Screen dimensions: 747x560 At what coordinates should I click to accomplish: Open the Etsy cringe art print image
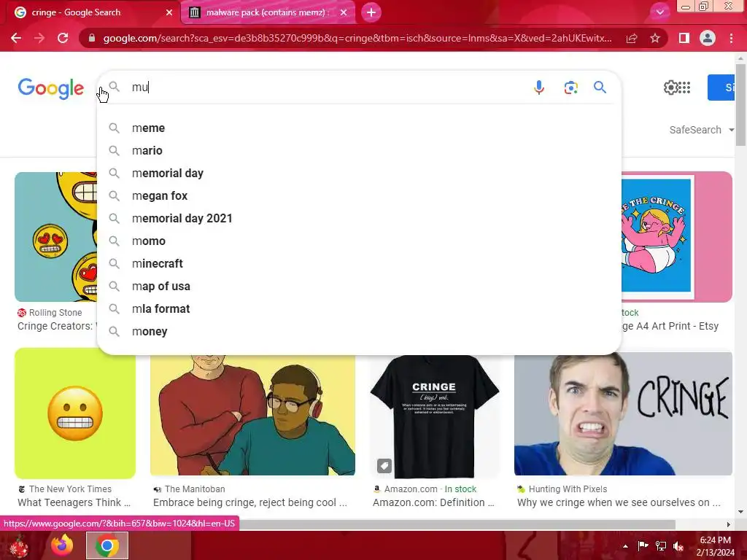676,237
